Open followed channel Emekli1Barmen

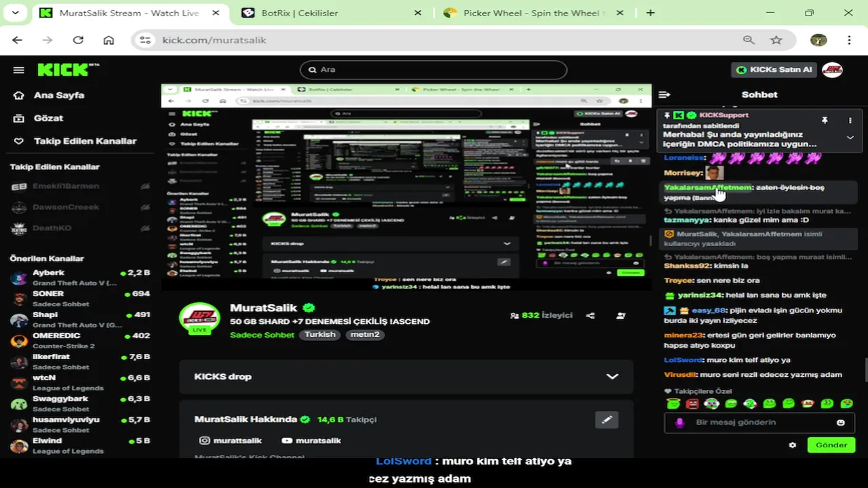80,186
